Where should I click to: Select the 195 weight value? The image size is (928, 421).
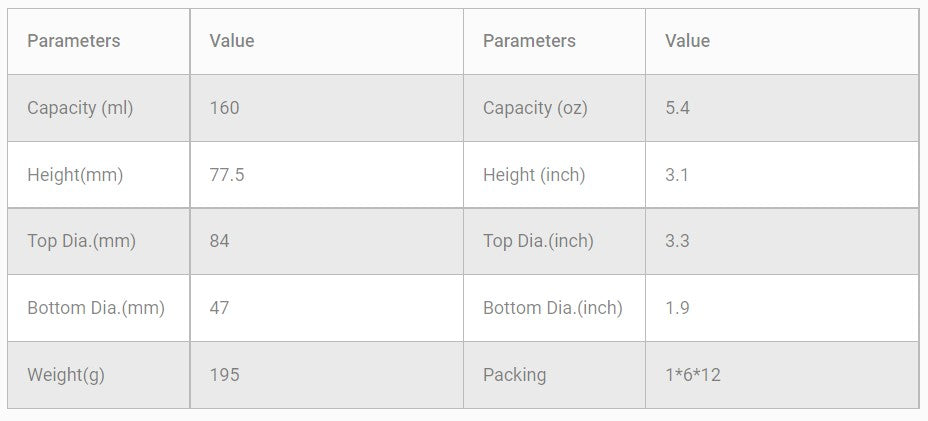pos(225,375)
